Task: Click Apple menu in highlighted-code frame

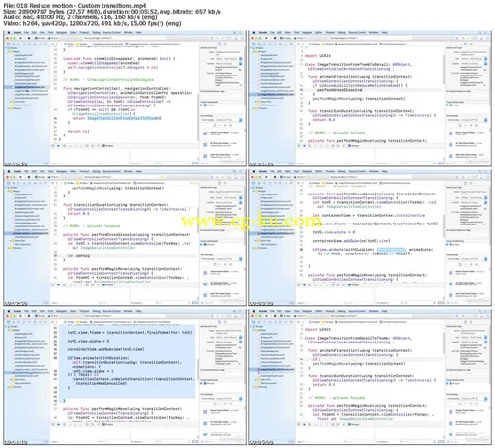Action: click(9, 312)
